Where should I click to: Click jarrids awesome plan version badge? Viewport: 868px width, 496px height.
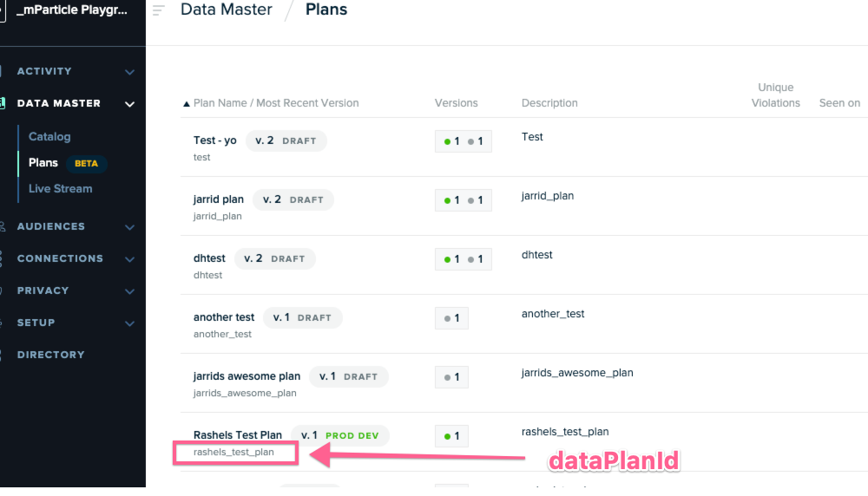(451, 377)
